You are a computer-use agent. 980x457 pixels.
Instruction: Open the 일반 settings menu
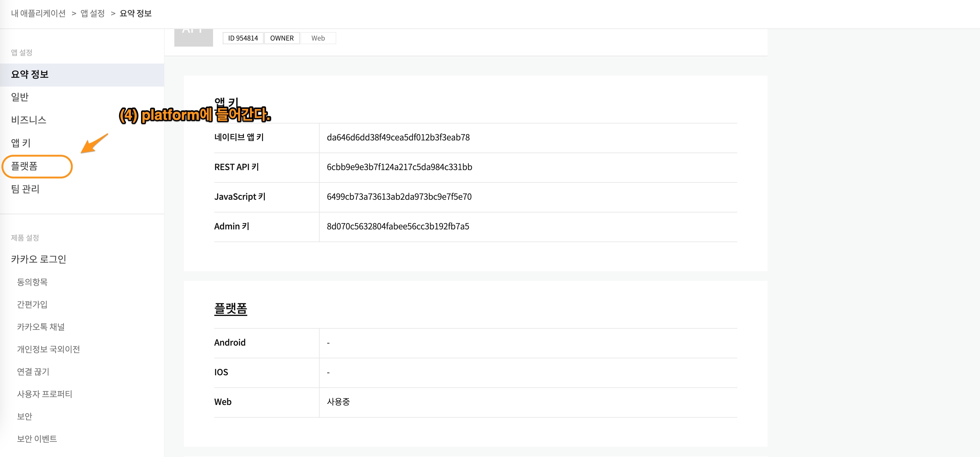pos(20,97)
